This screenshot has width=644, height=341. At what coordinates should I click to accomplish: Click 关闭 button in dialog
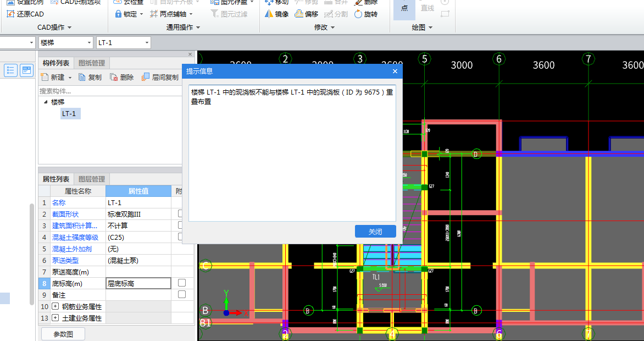tap(375, 232)
